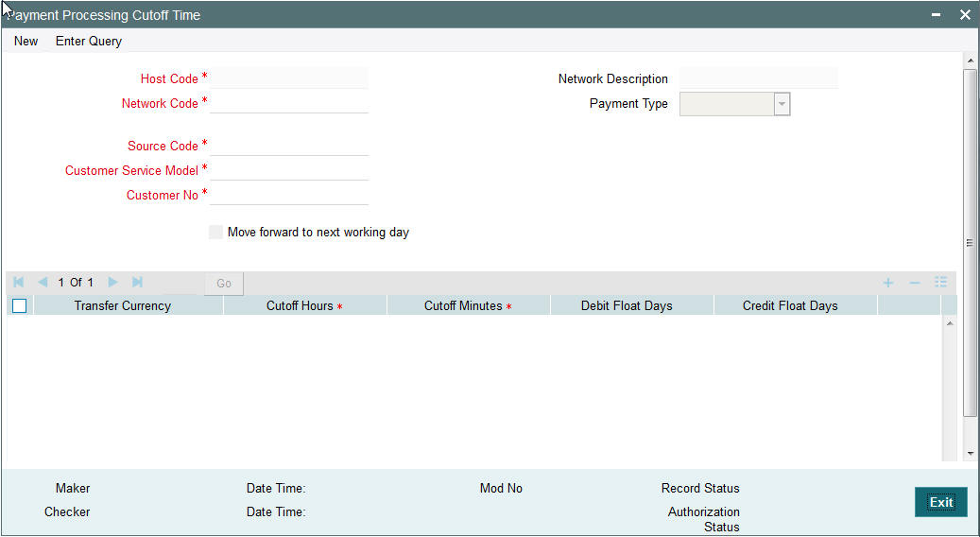Focus the Customer Service Model field
This screenshot has height=537, width=980.
(x=289, y=170)
